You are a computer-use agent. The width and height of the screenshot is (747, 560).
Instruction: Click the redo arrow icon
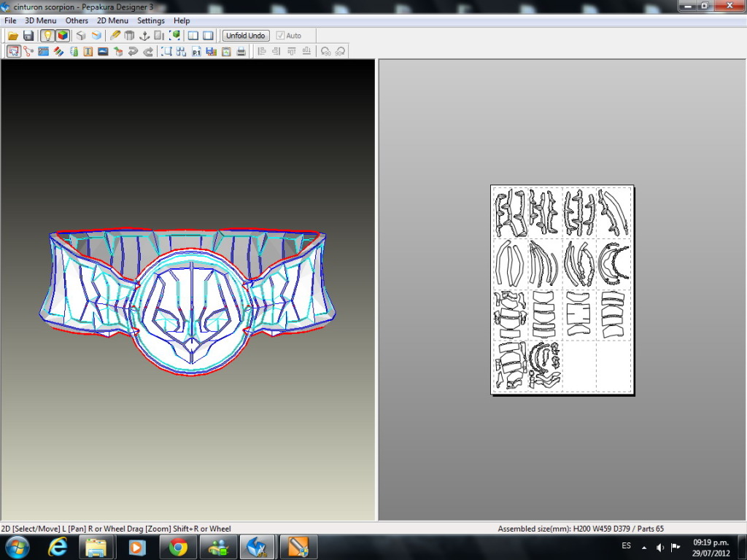pos(148,52)
